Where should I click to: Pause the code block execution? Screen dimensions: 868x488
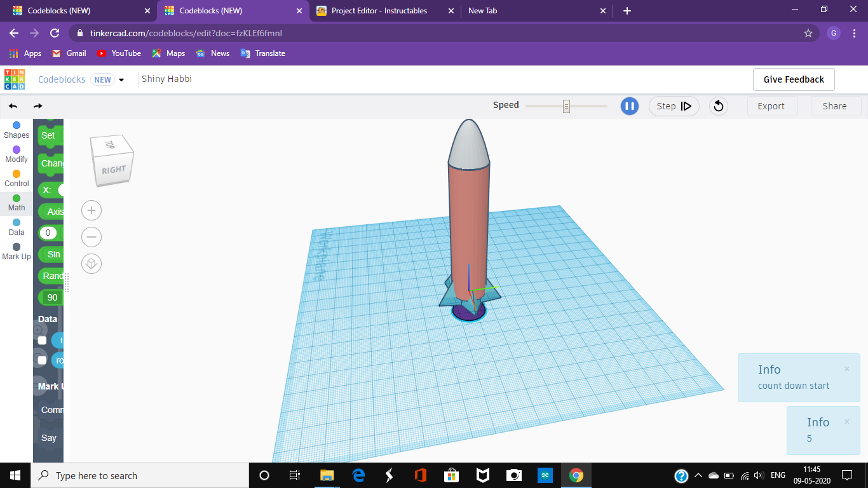629,106
